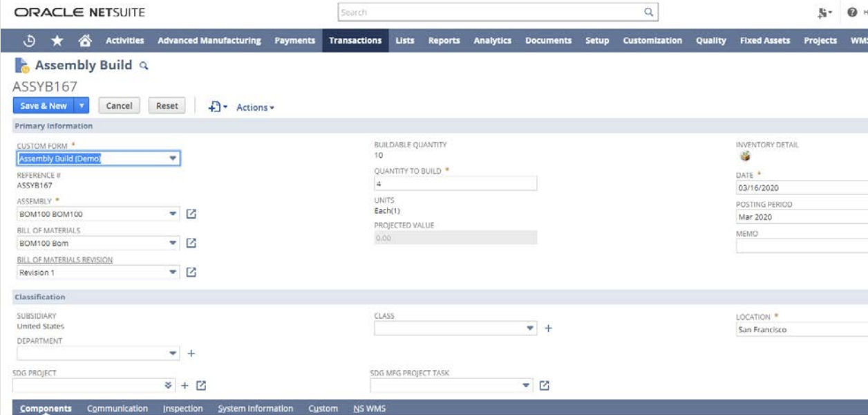This screenshot has width=868, height=415.
Task: Open the role switcher icon at top right
Action: (825, 12)
